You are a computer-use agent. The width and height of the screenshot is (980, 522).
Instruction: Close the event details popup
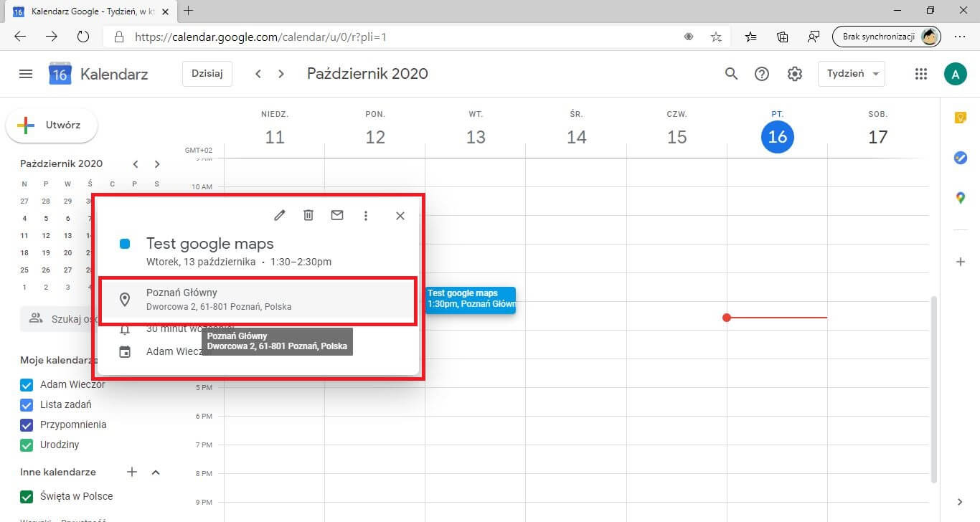(x=400, y=216)
